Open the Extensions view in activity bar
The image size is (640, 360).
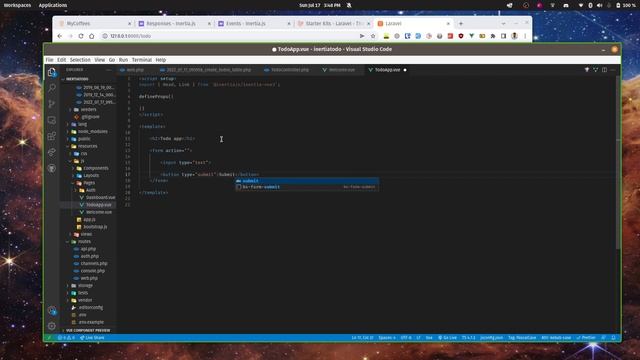click(x=52, y=136)
